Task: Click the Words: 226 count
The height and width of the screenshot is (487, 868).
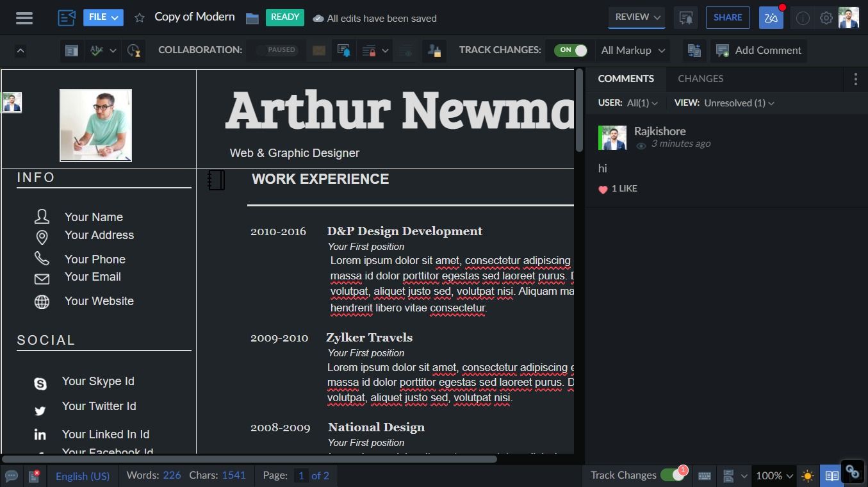Action: tap(154, 475)
